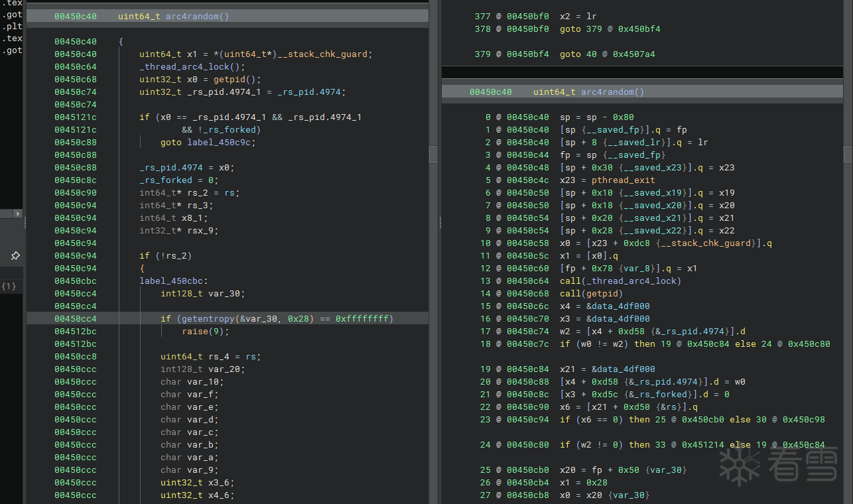Click the __saved_x22 store instruction at index 9
This screenshot has width=853, height=504.
click(x=647, y=231)
